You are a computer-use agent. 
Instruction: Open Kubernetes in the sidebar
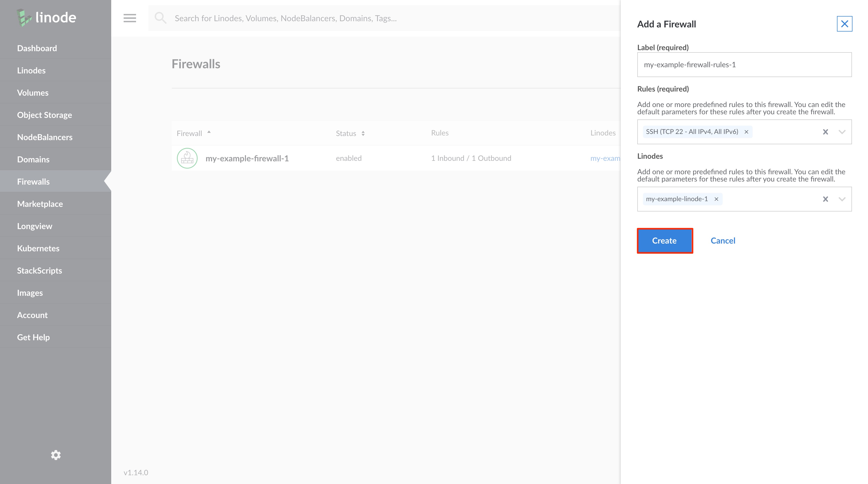click(x=38, y=248)
